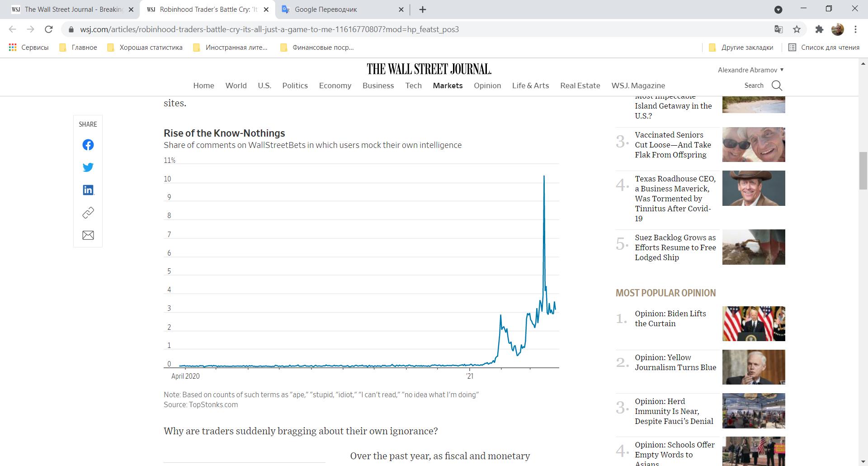
Task: Click browser back arrow
Action: [13, 29]
